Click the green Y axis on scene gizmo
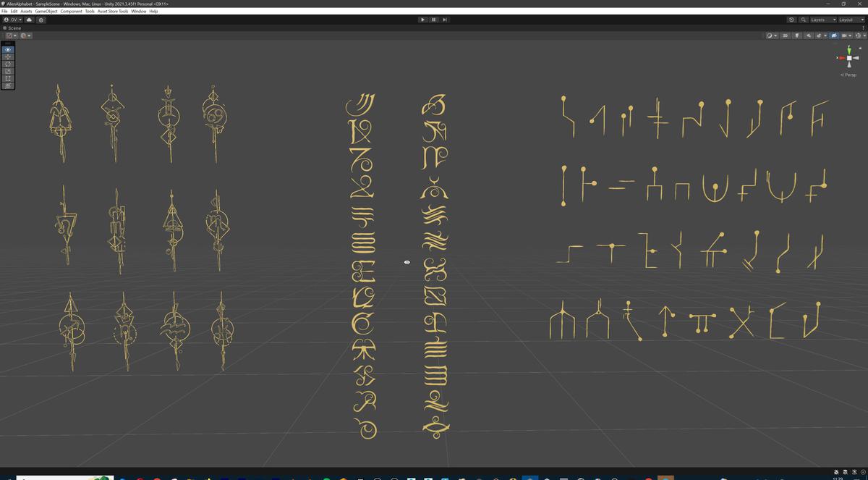Image resolution: width=868 pixels, height=480 pixels. click(848, 49)
